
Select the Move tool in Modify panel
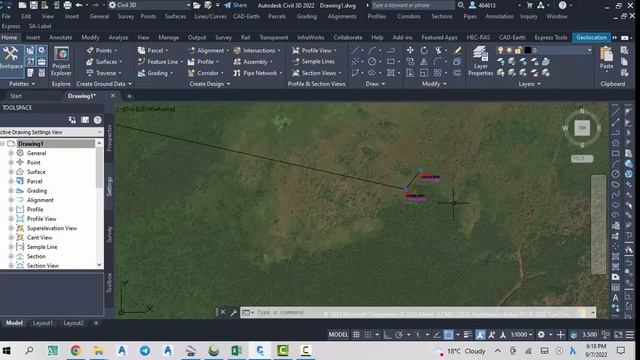pos(410,50)
